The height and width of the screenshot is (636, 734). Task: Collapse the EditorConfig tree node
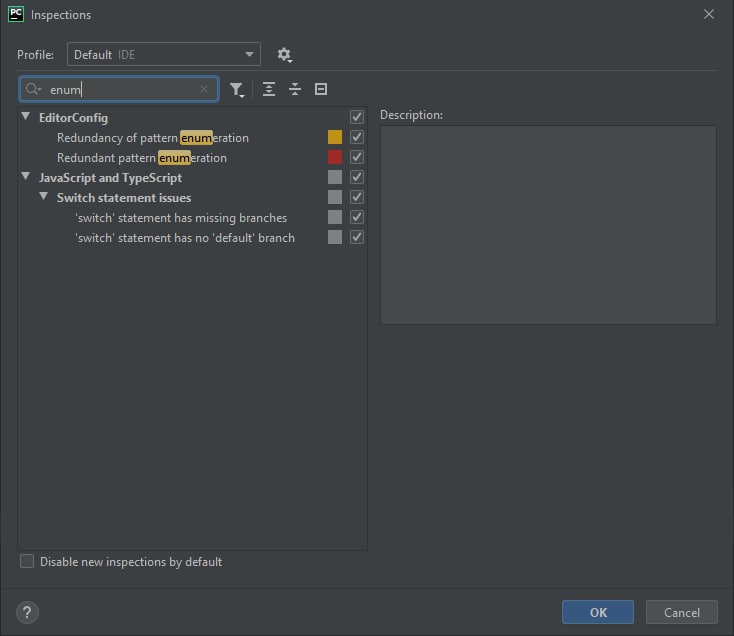click(x=26, y=116)
